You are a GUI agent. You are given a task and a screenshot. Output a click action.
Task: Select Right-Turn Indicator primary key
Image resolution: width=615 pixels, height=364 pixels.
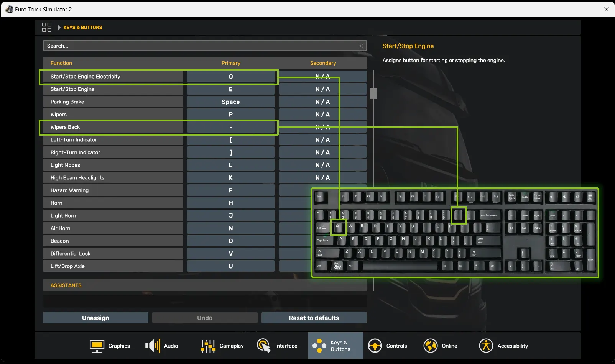pos(231,152)
